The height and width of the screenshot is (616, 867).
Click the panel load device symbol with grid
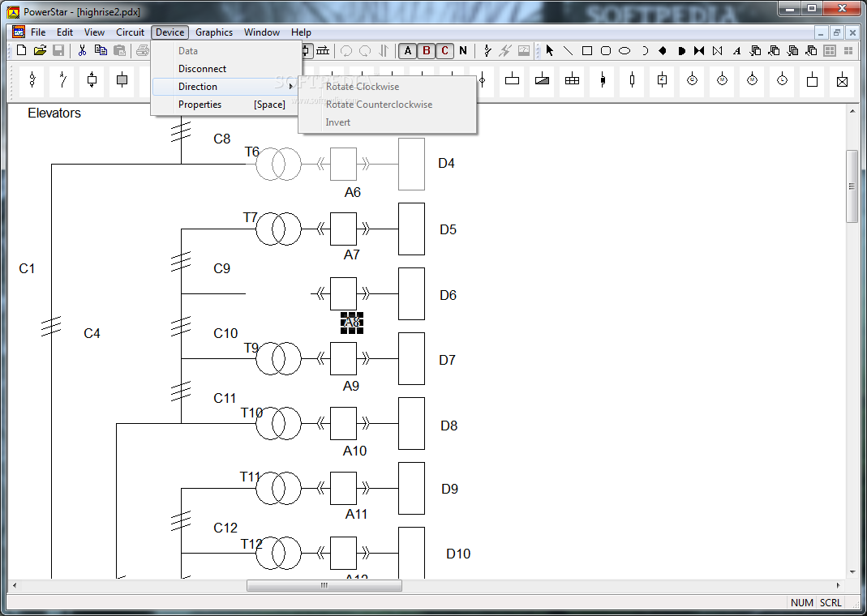[x=572, y=81]
